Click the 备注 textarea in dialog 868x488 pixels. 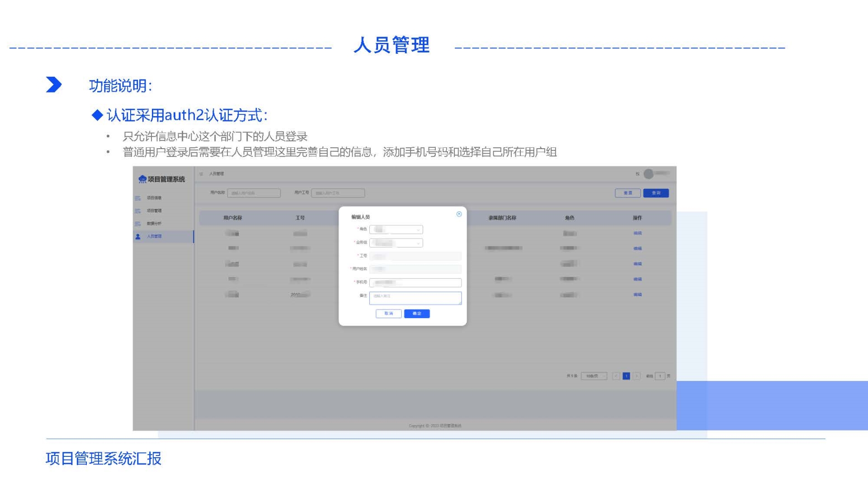click(415, 298)
